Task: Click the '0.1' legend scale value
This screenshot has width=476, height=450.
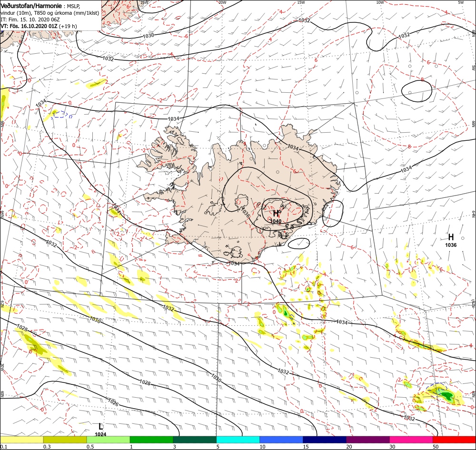Action: [3, 447]
